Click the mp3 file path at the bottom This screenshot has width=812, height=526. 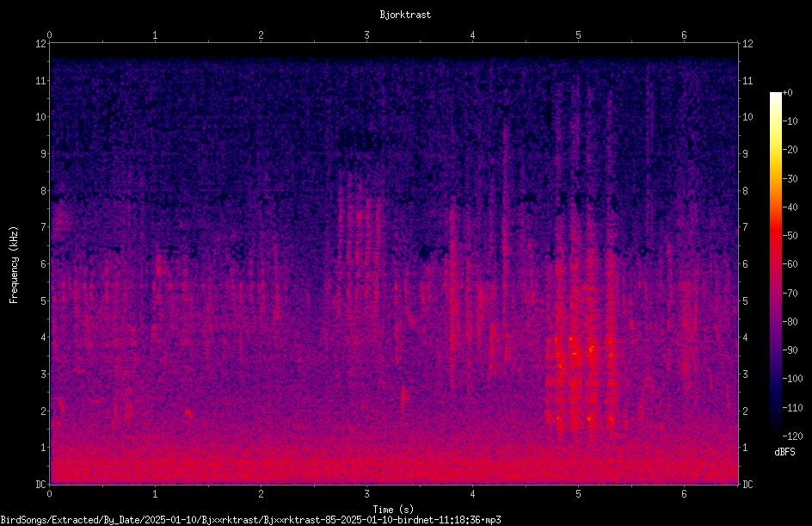[250, 520]
